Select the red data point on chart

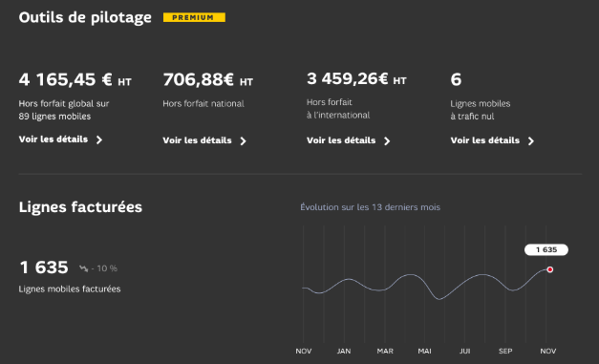(549, 269)
